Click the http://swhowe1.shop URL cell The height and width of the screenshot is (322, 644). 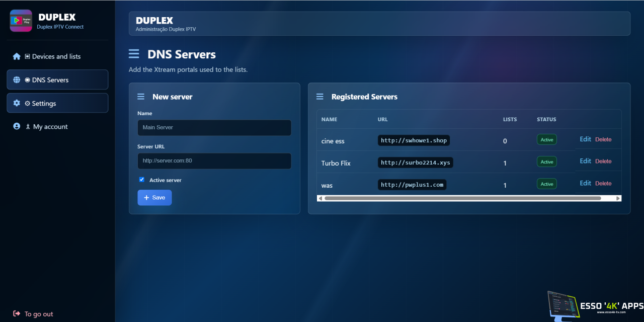[x=414, y=140]
